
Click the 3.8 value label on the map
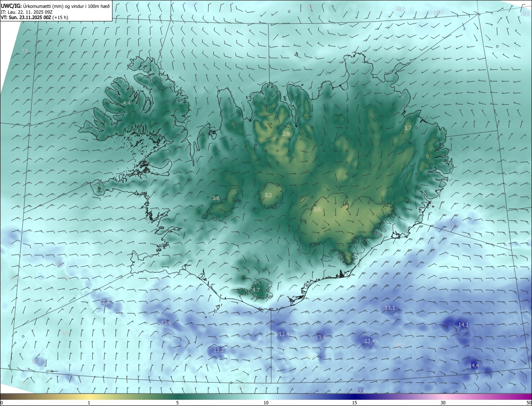click(x=216, y=198)
